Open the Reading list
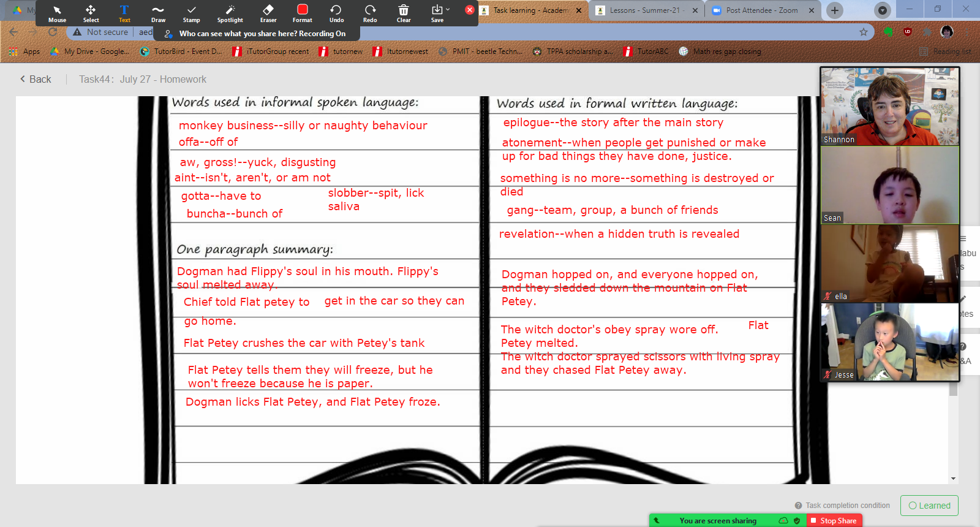The width and height of the screenshot is (980, 527). pyautogui.click(x=945, y=51)
